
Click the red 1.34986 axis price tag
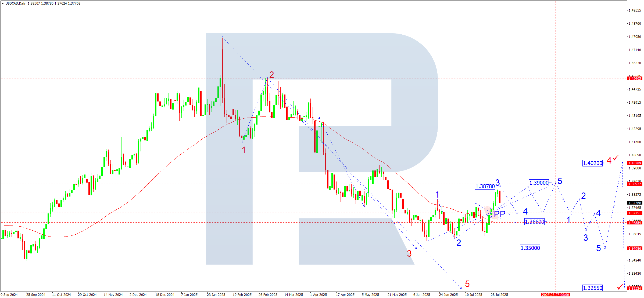pyautogui.click(x=635, y=248)
